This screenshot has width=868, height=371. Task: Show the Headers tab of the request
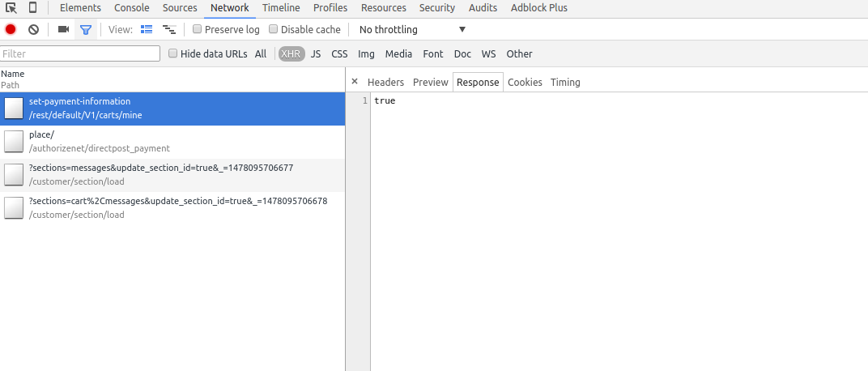(x=386, y=82)
